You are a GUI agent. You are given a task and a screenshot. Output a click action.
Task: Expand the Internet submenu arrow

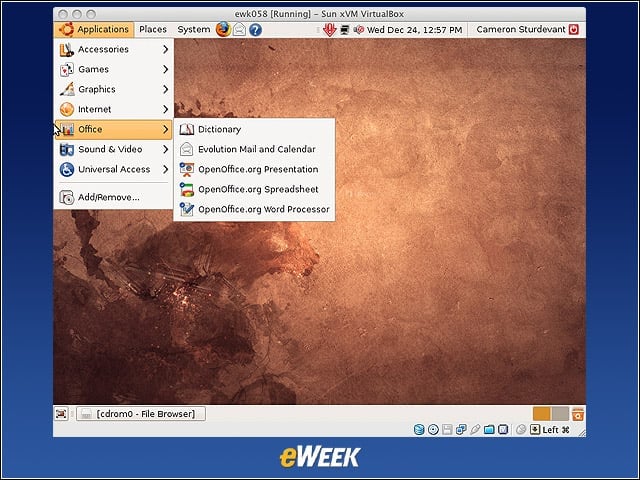pyautogui.click(x=165, y=109)
